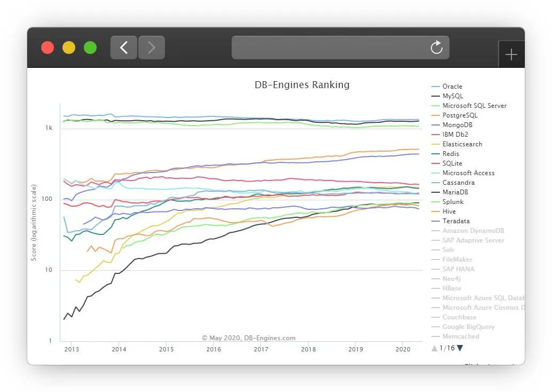Show the Solr series in the chart

(x=443, y=250)
